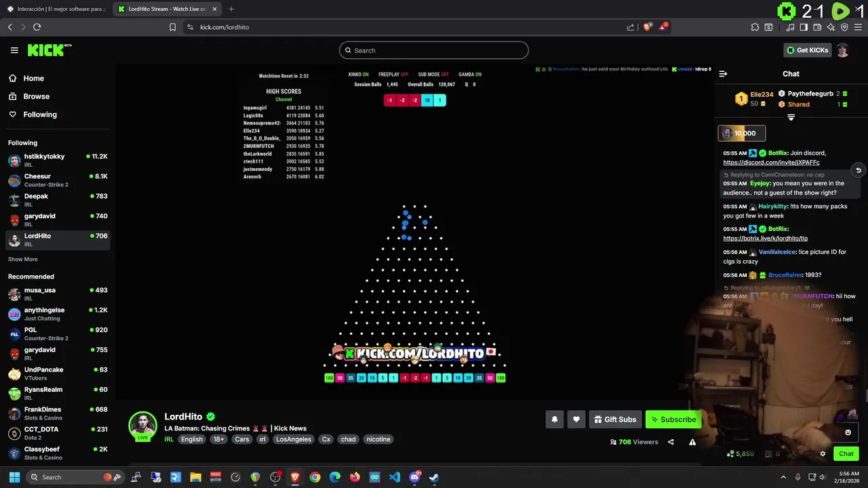Focus the Kick search field
Image resolution: width=868 pixels, height=488 pixels.
point(434,50)
